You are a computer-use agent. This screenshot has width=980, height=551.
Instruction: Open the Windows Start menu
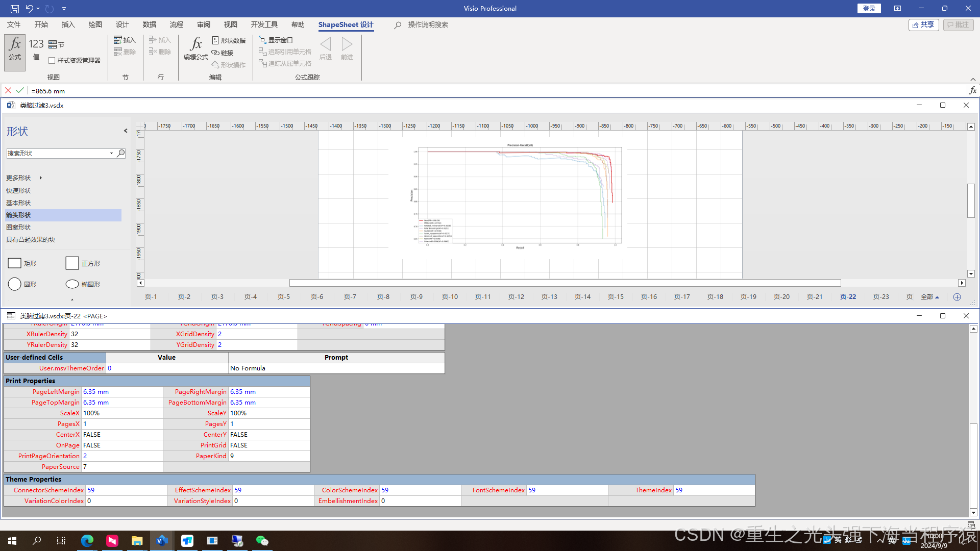12,540
